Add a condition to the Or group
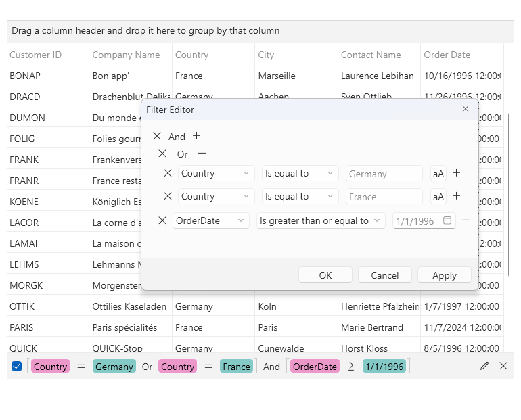This screenshot has width=521, height=420. [202, 154]
